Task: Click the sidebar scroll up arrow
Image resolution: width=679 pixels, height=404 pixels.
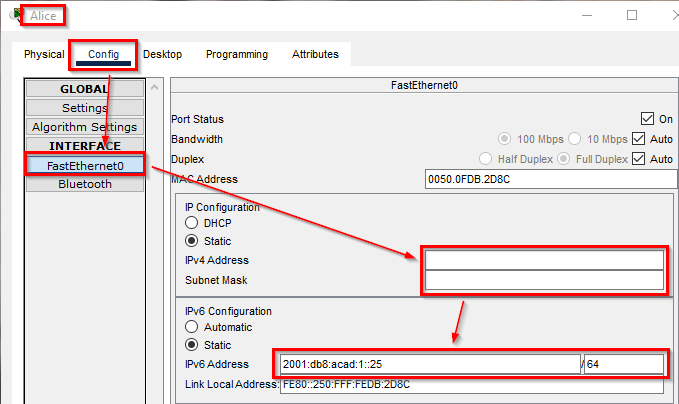Action: point(155,87)
